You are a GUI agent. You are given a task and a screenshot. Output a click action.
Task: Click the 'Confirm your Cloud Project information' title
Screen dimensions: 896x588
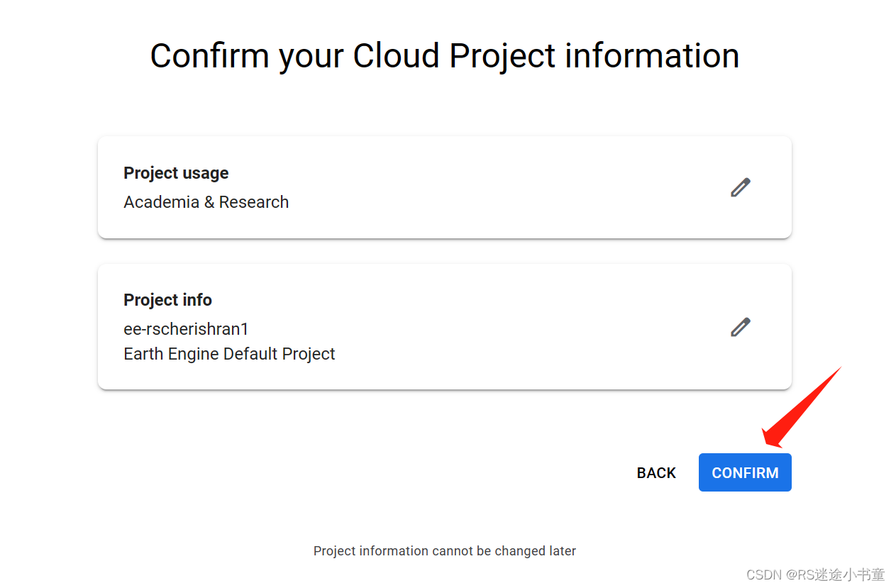click(x=445, y=55)
